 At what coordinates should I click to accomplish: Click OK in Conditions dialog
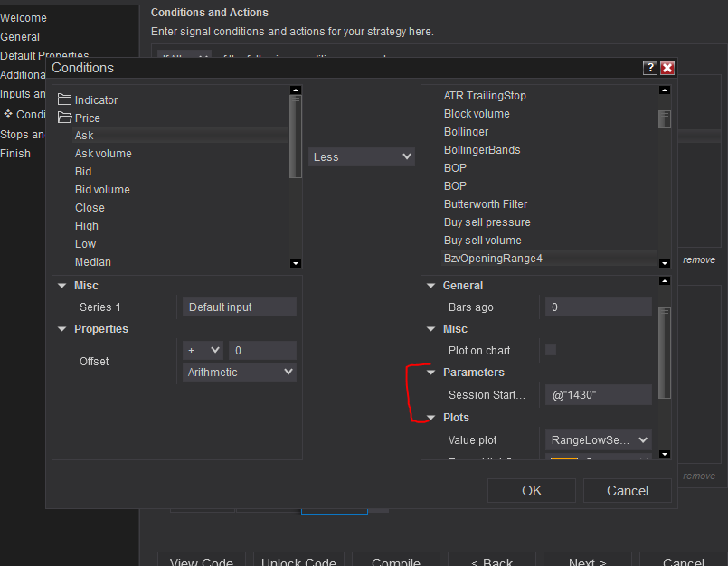point(532,491)
